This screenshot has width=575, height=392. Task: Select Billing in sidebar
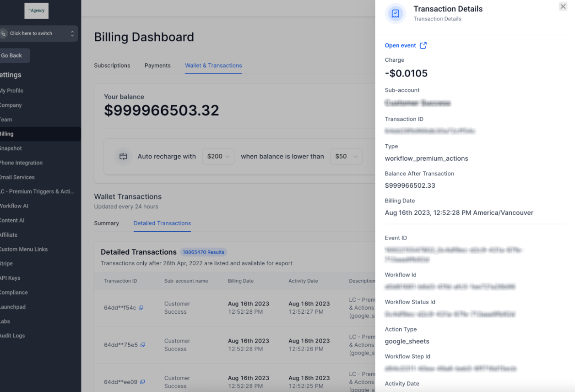[40, 134]
